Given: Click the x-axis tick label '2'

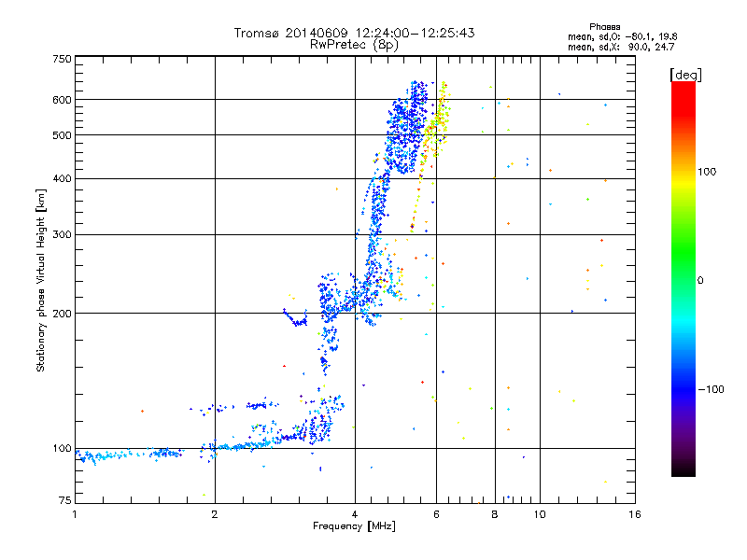Looking at the screenshot, I should pos(215,514).
